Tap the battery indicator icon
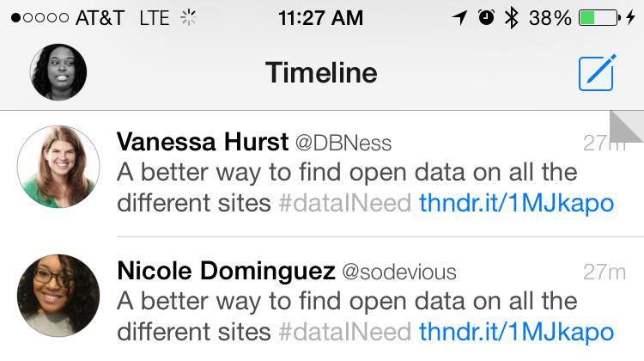 click(599, 18)
